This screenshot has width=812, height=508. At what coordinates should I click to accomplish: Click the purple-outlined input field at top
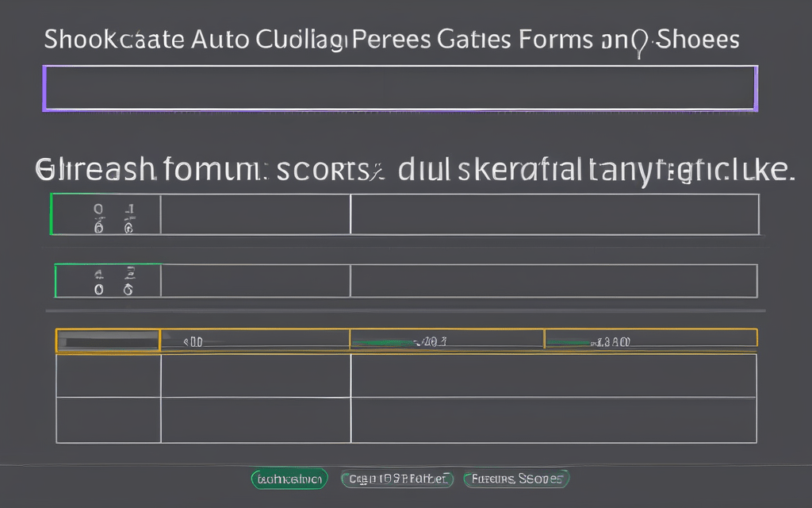(x=400, y=87)
